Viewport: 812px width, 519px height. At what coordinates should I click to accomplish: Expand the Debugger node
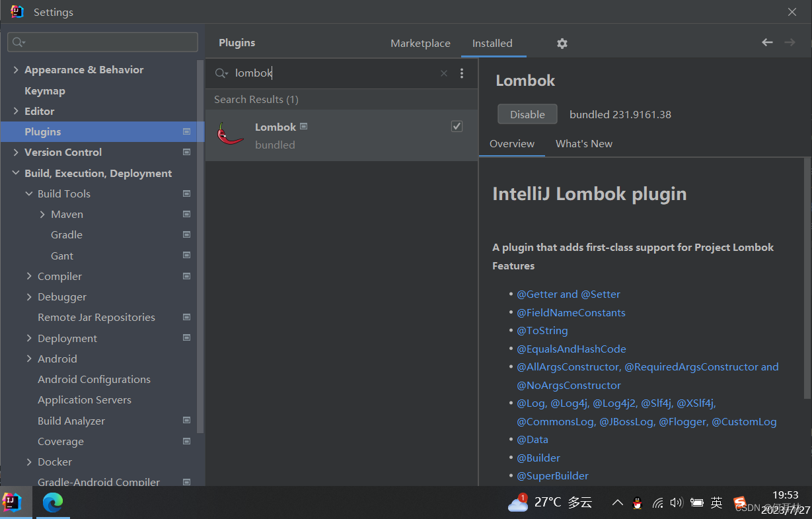(x=29, y=297)
